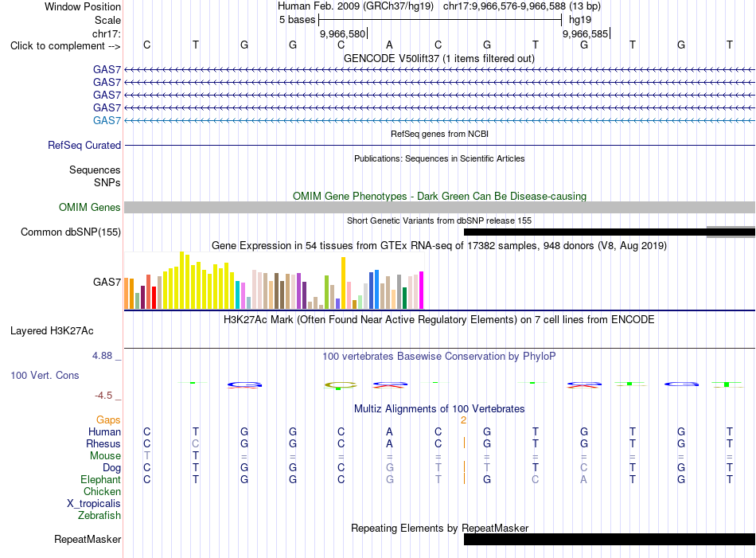Select the Zebrafish species label
Image resolution: width=756 pixels, height=558 pixels.
point(99,516)
